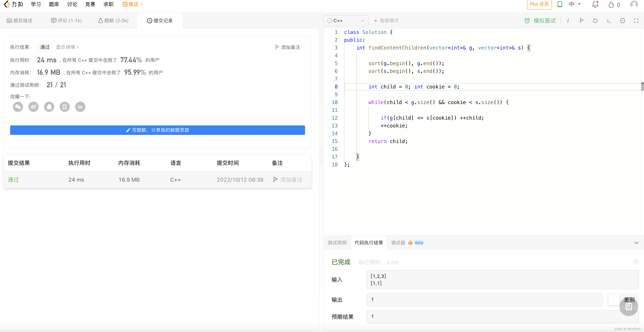Click the run code play icon
The image size is (644, 332).
click(581, 21)
